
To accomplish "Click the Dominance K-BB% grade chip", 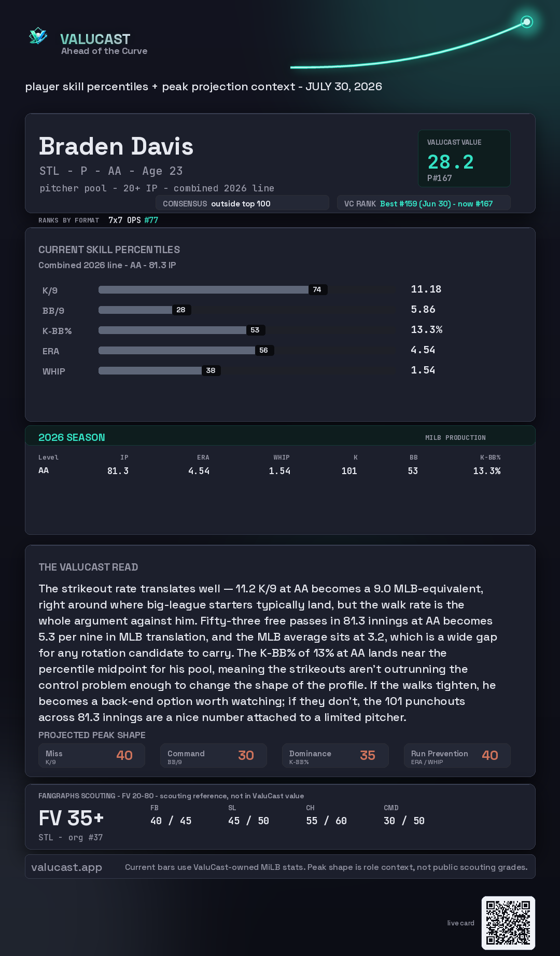I will tap(335, 756).
